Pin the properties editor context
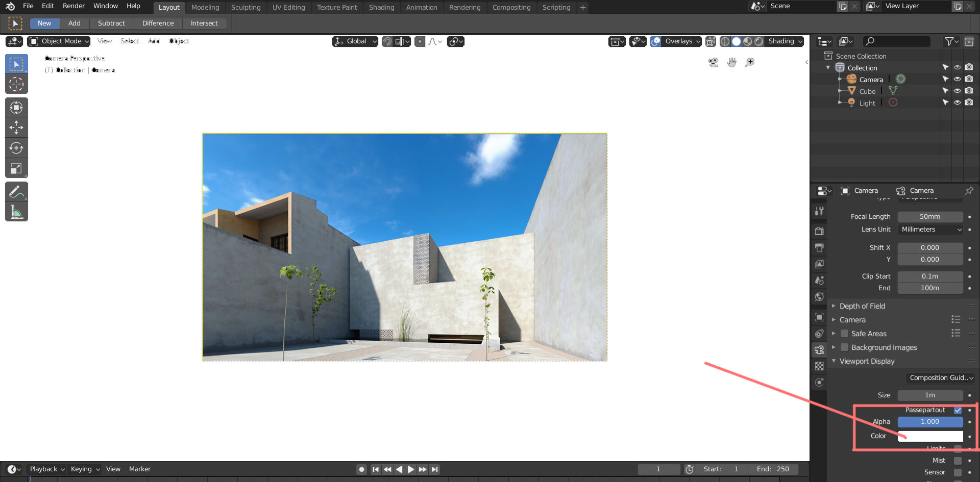Image resolution: width=980 pixels, height=482 pixels. (969, 190)
